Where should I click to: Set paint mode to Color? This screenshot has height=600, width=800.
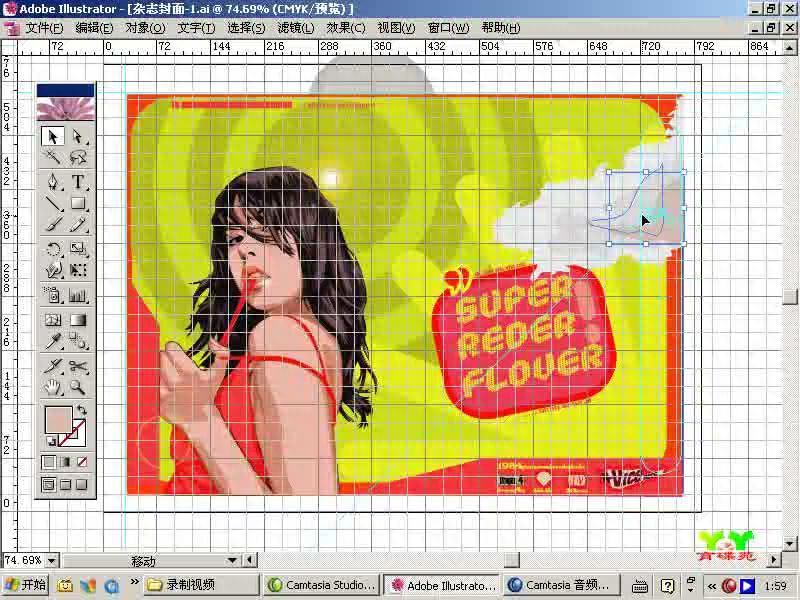coord(48,462)
